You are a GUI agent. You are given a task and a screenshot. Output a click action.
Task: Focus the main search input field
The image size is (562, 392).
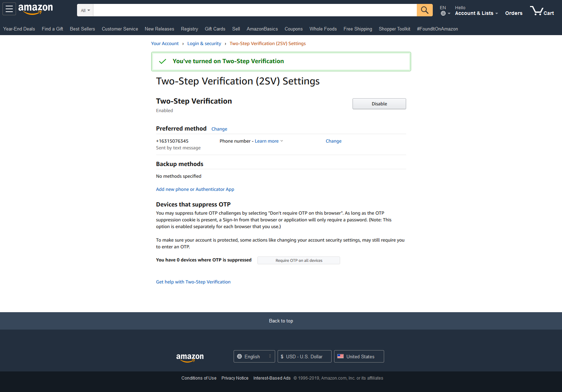click(x=255, y=10)
